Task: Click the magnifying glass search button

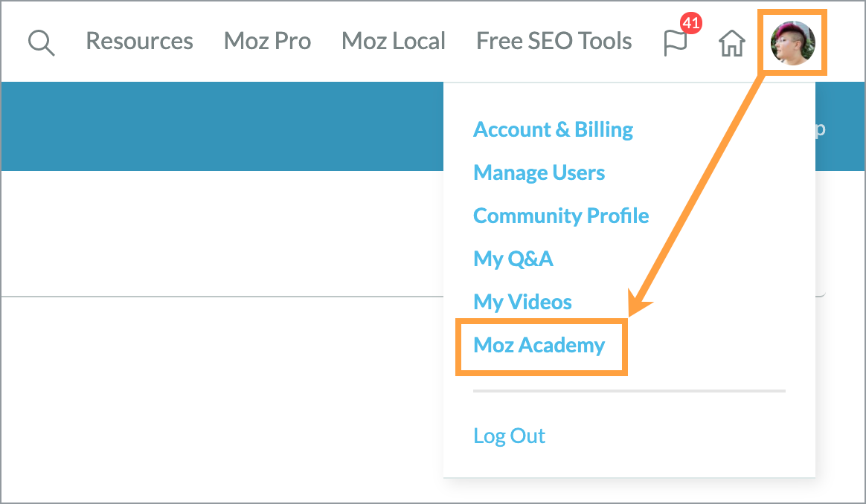Action: point(42,42)
